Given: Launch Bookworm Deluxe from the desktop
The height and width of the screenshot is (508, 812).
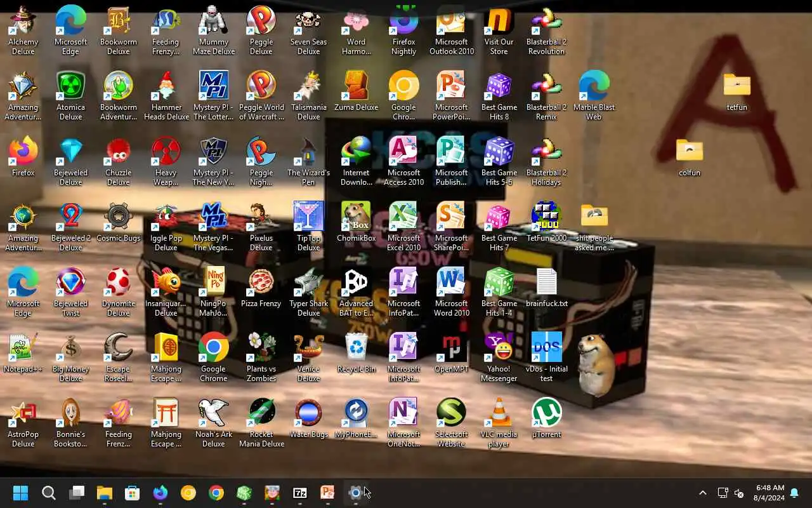Looking at the screenshot, I should click(x=119, y=30).
